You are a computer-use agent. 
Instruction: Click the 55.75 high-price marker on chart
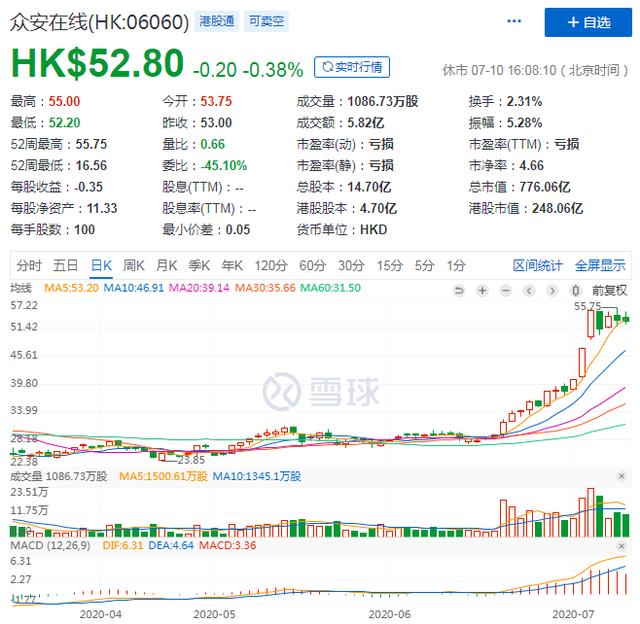[587, 306]
